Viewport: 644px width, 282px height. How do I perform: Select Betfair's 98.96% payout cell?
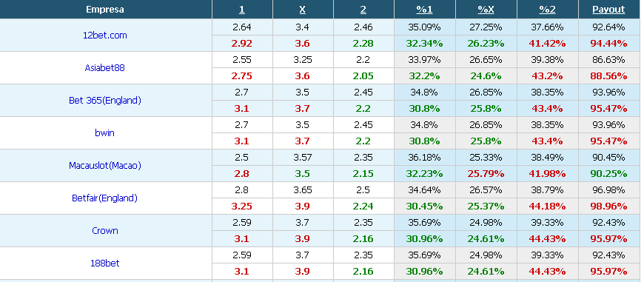point(608,206)
